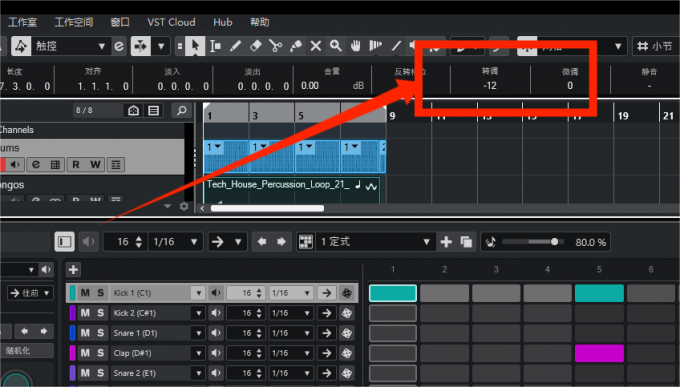
Task: Mute the Snare 2 (E1) lane
Action: pos(85,373)
